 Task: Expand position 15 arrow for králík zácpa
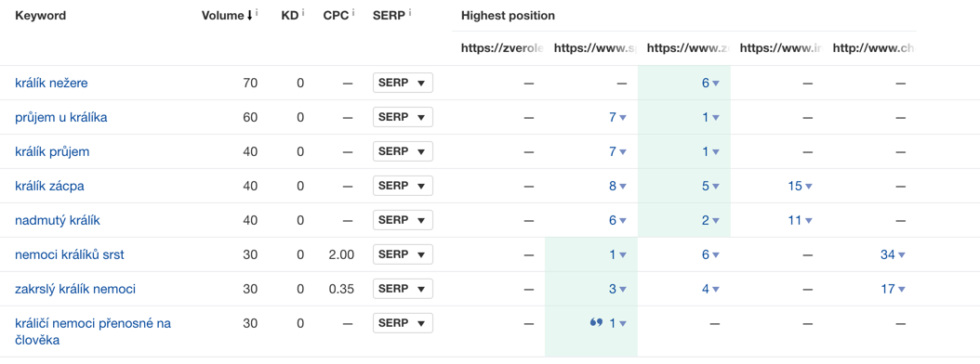809,186
